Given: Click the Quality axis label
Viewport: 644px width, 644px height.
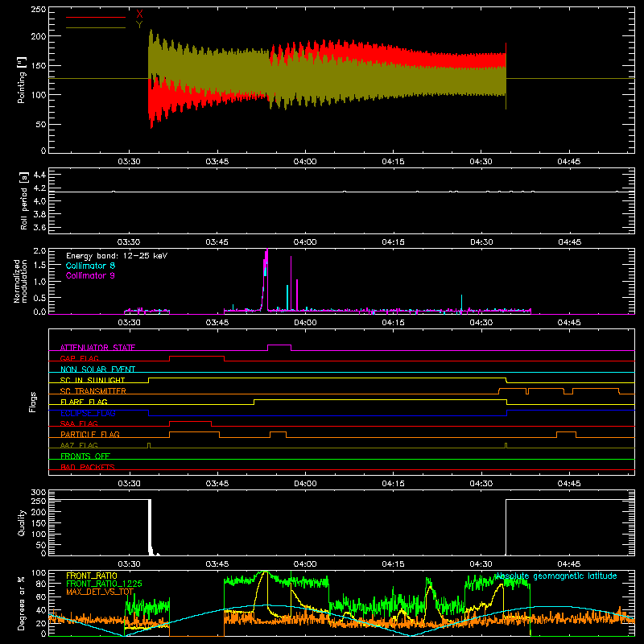Looking at the screenshot, I should point(22,522).
